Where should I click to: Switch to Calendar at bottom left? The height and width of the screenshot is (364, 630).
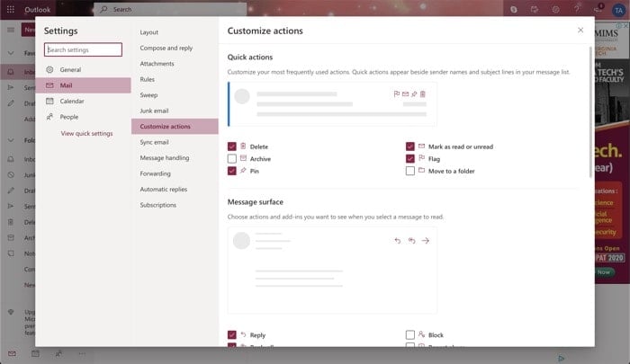point(35,353)
